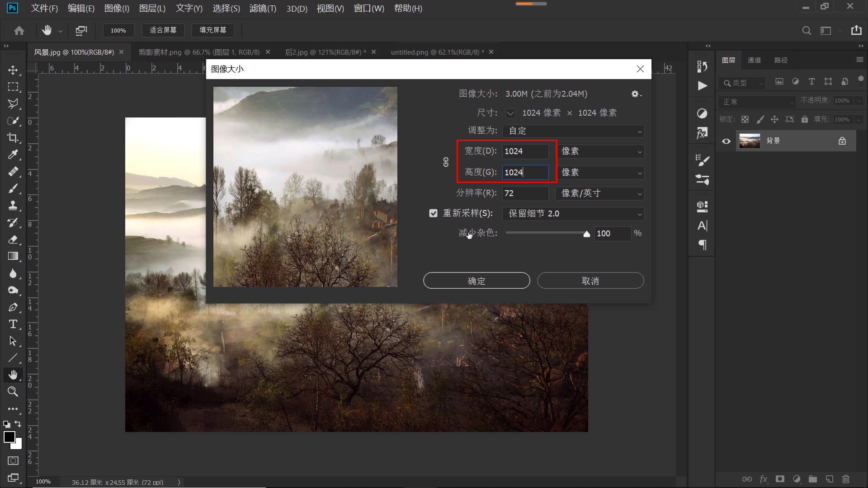The height and width of the screenshot is (488, 868).
Task: Open the 调整为 dropdown in the dialog
Action: (573, 131)
